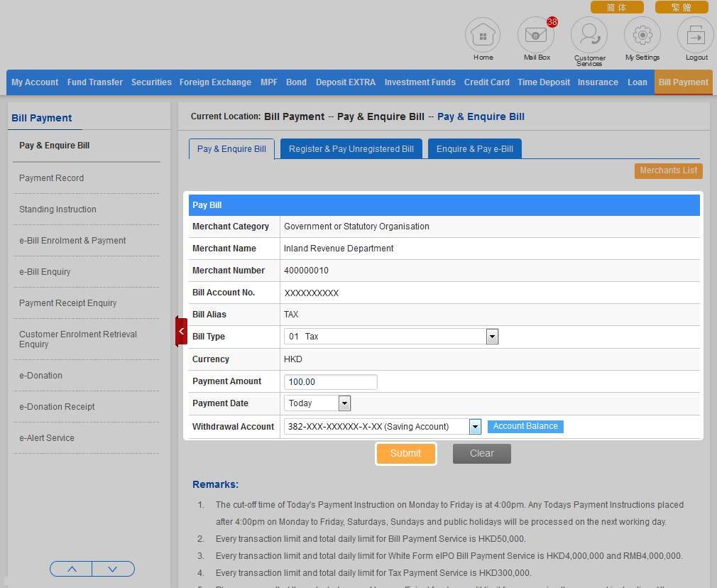The image size is (717, 588).
Task: Click the Logout icon
Action: pos(696,36)
